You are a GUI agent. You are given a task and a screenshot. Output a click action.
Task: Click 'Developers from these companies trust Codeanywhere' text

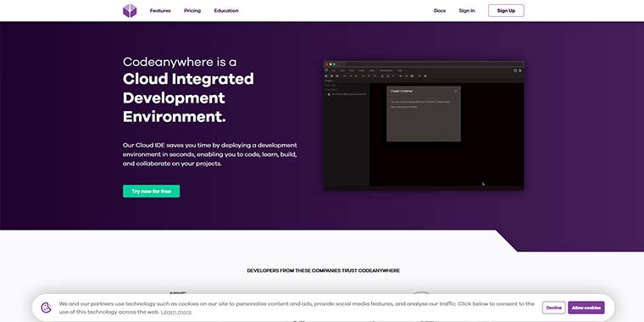[x=323, y=270]
